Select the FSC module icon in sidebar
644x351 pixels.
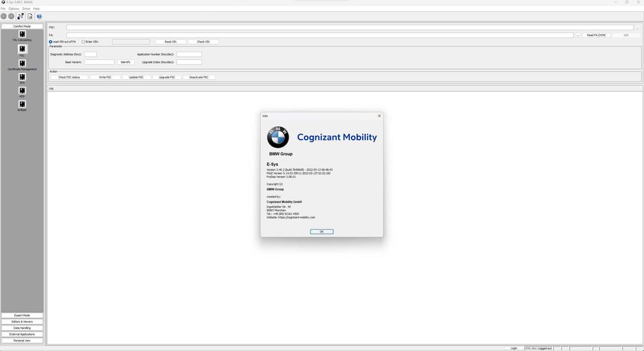pos(22,49)
